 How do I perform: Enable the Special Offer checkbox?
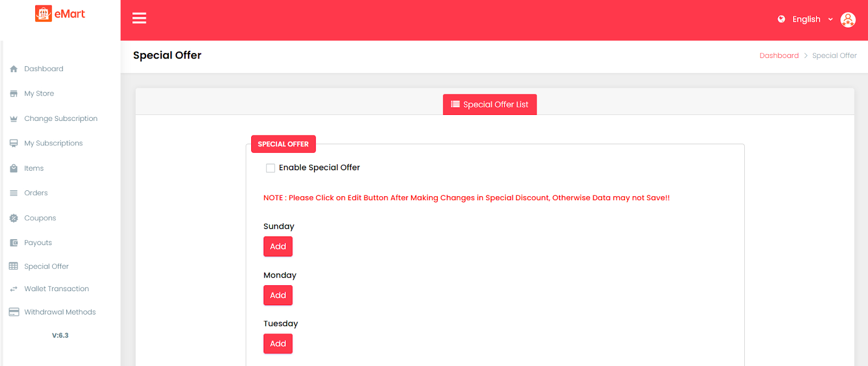pyautogui.click(x=270, y=168)
